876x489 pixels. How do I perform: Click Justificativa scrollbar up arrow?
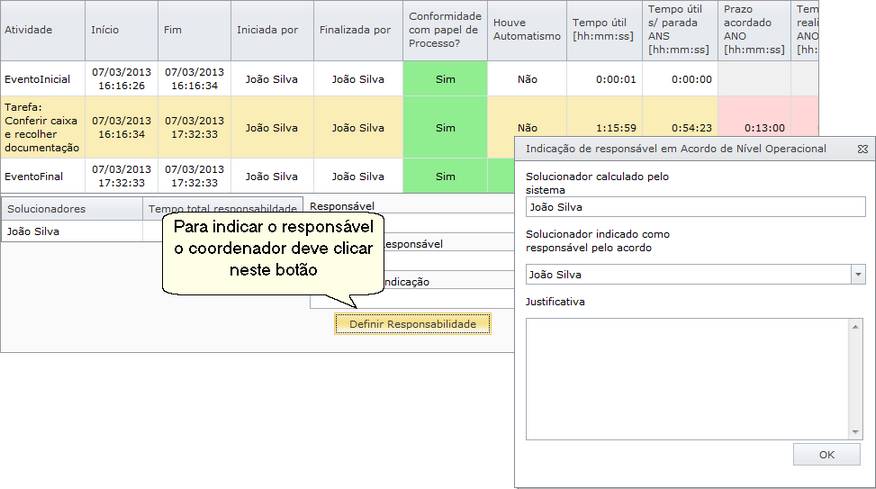(855, 326)
